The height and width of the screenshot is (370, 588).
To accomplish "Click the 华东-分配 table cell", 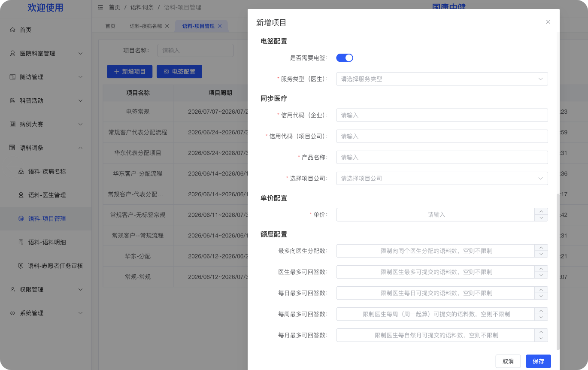I will (x=138, y=256).
